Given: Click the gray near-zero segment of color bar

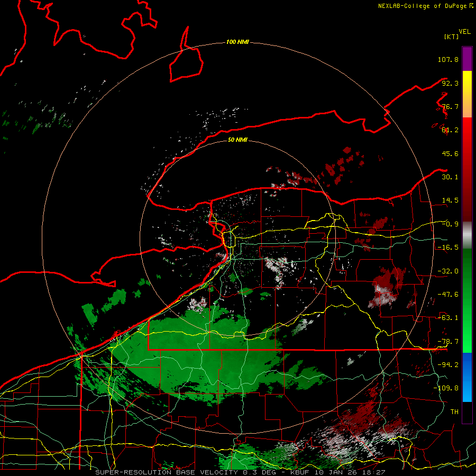Looking at the screenshot, I should coord(467,235).
